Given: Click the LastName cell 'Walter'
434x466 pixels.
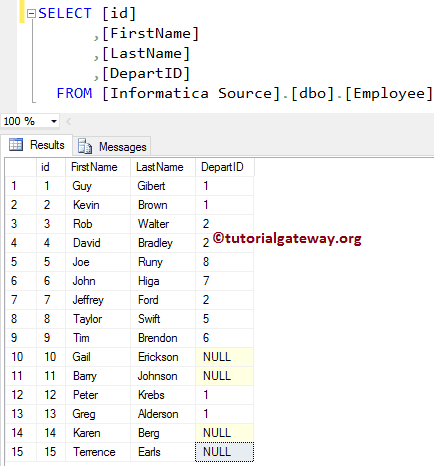Looking at the screenshot, I should (x=163, y=224).
